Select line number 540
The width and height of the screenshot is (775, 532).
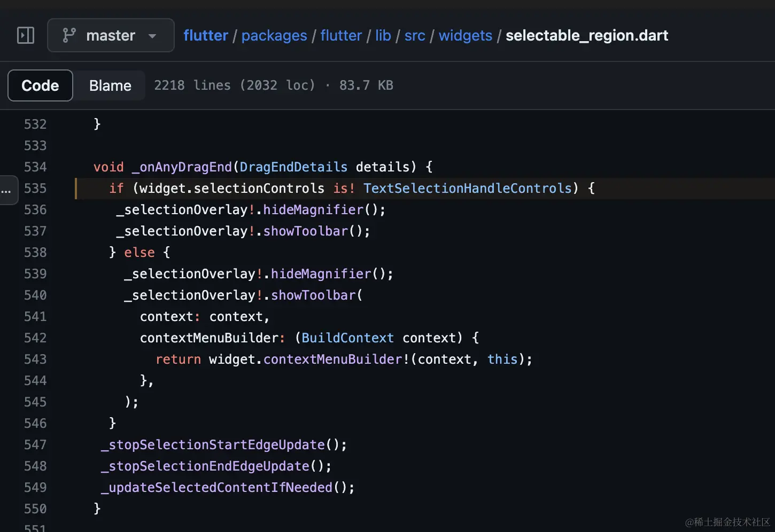pos(35,295)
